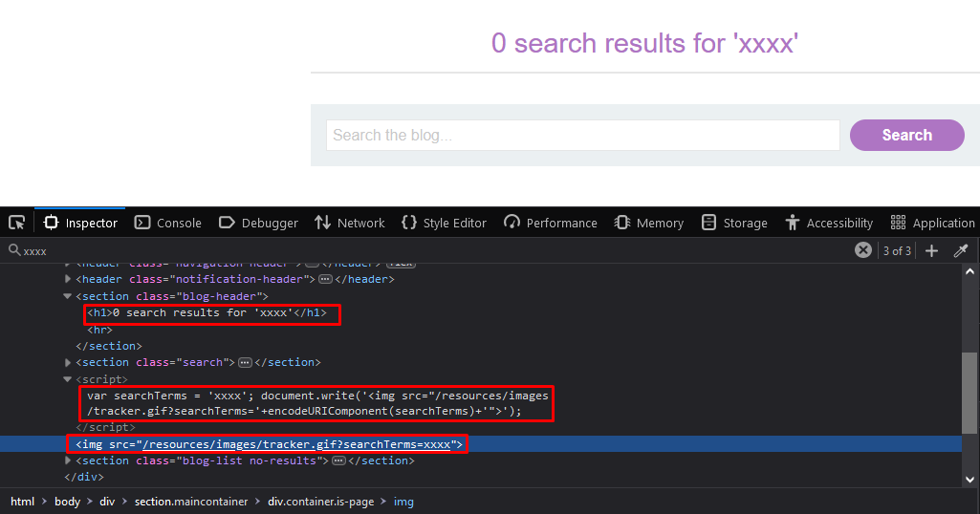Viewport: 980px width, 514px height.
Task: Open the Storage tab
Action: point(734,223)
